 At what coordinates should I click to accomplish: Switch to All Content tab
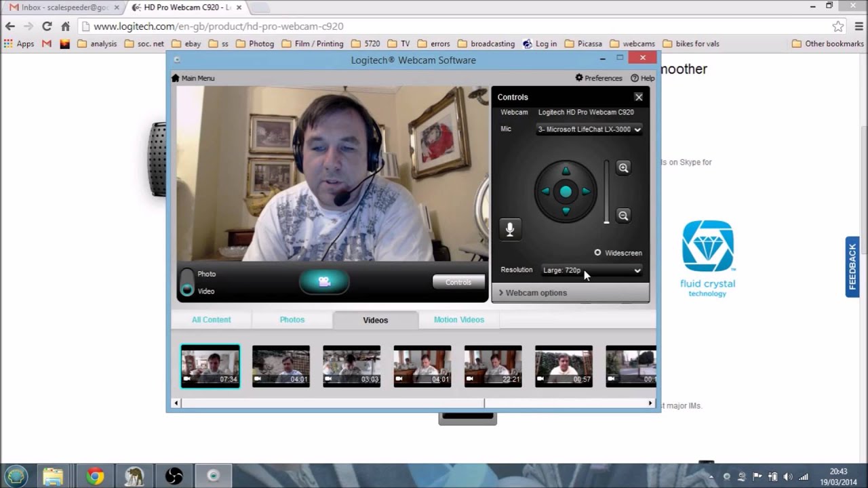[211, 320]
